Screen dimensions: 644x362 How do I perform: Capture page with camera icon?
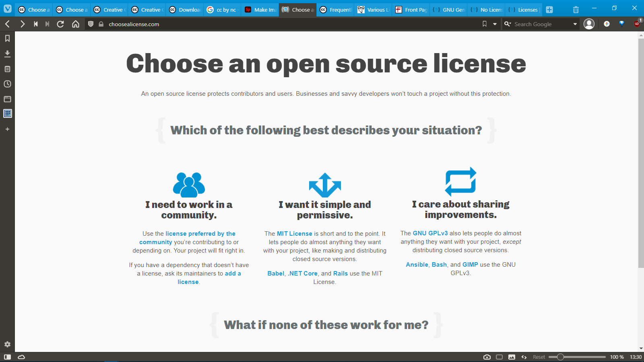(x=487, y=357)
